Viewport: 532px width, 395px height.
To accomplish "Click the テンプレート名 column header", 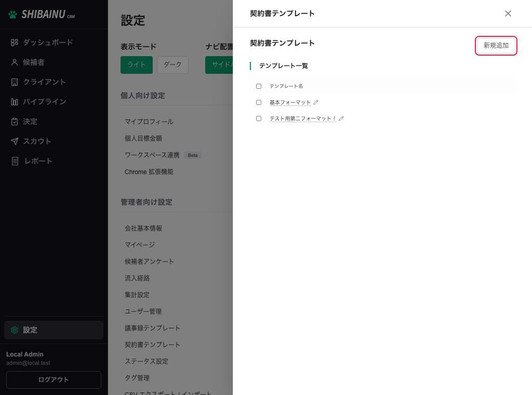I will (x=286, y=86).
